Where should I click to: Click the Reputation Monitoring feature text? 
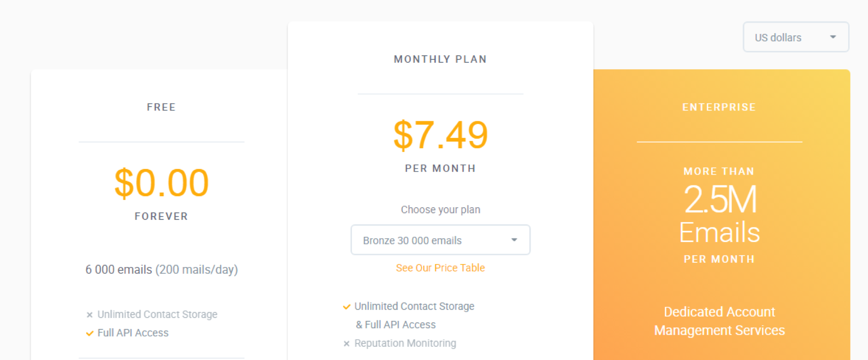405,343
